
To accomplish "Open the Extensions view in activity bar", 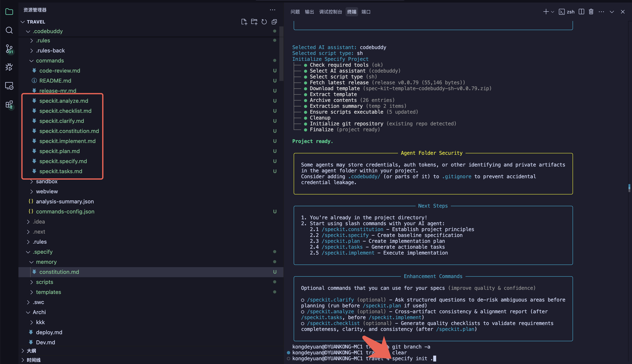I will [9, 104].
